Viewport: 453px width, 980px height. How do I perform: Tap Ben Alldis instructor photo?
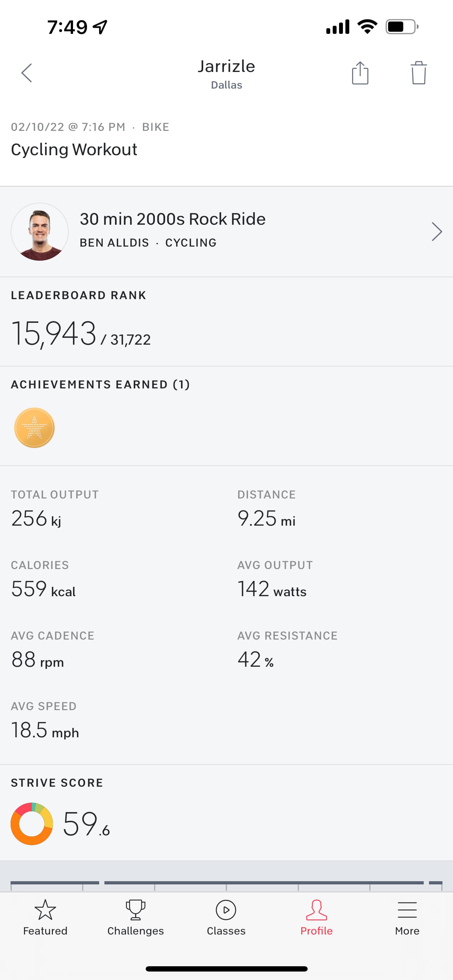[40, 232]
